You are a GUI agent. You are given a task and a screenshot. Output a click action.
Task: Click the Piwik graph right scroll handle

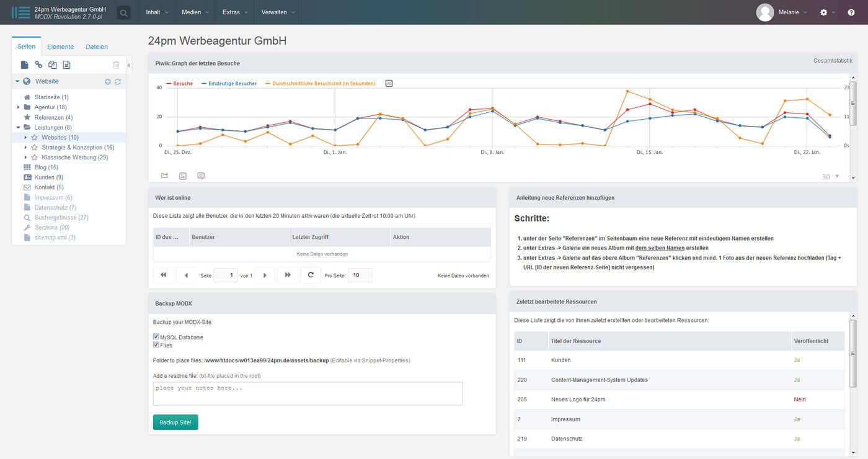tap(852, 103)
